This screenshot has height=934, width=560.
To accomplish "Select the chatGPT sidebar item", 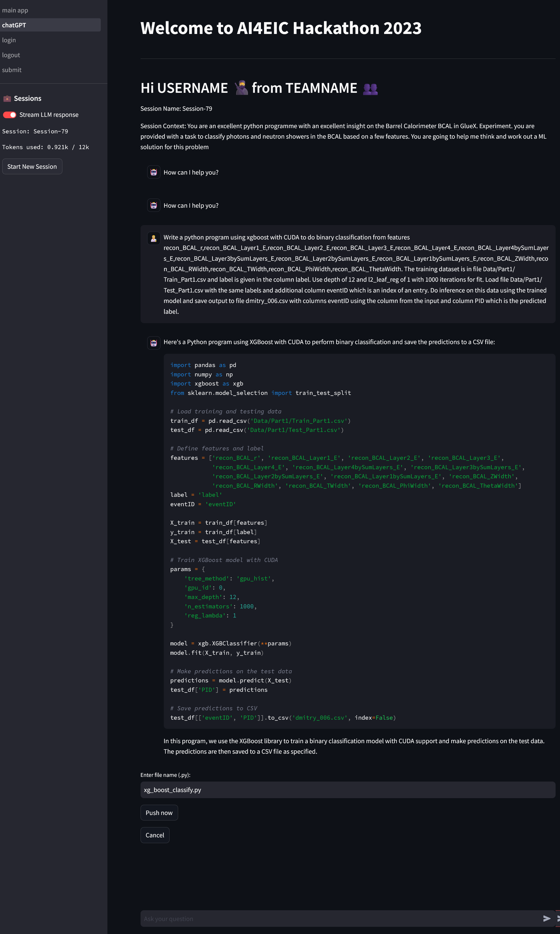I will point(14,25).
